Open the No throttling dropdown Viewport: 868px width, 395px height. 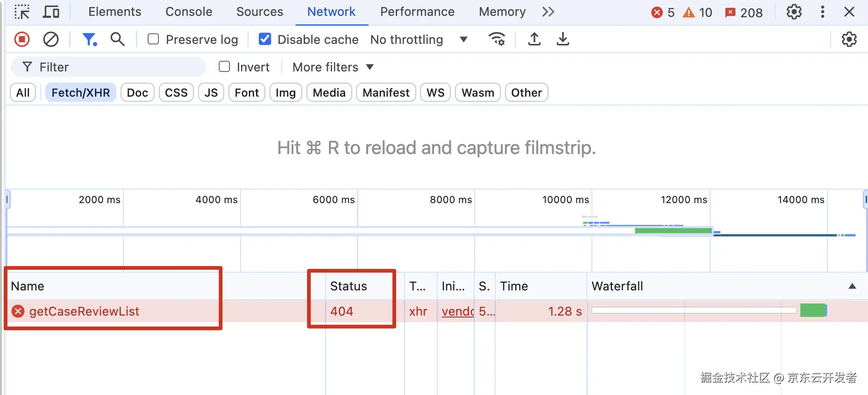click(419, 40)
